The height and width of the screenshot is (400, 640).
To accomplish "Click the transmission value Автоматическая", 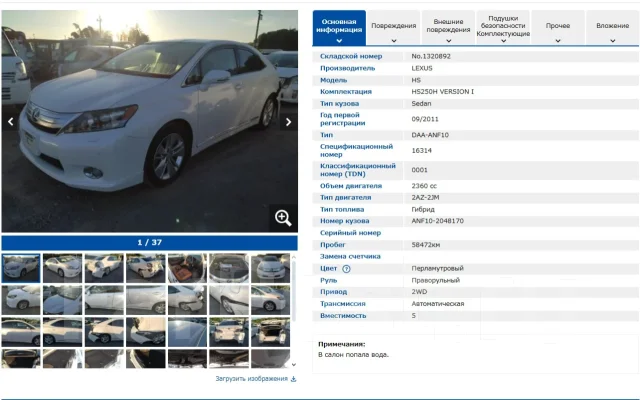I will (x=438, y=304).
